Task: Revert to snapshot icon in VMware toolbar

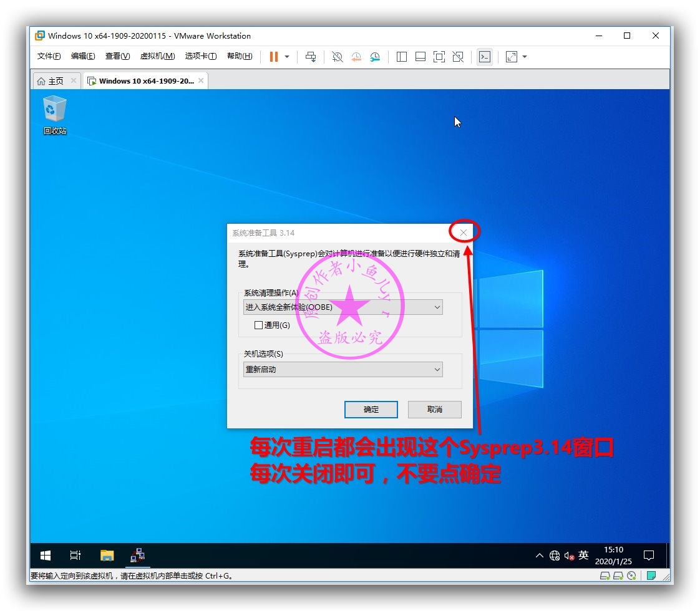Action: pos(356,57)
